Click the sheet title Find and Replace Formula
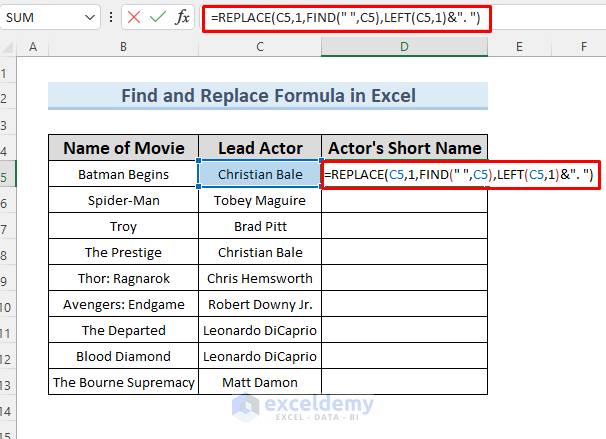 tap(268, 96)
